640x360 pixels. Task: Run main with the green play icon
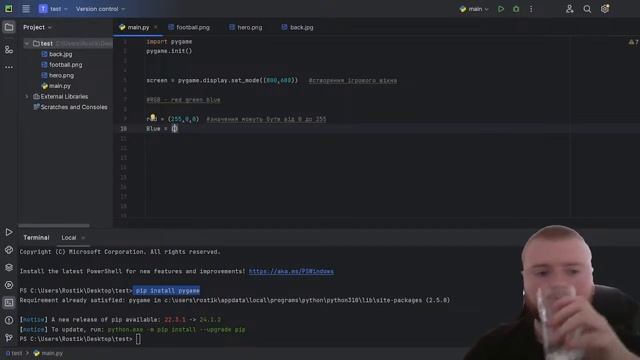(x=501, y=9)
